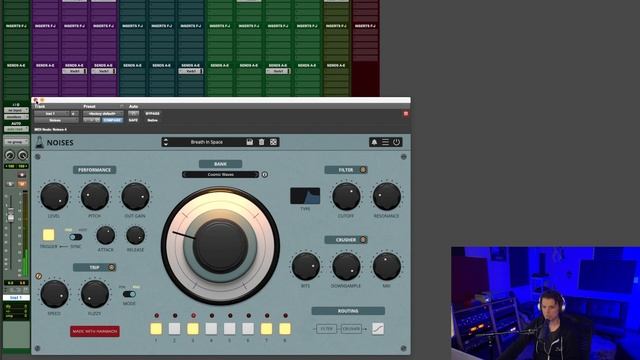
Task: Click the Native label button
Action: tap(152, 120)
